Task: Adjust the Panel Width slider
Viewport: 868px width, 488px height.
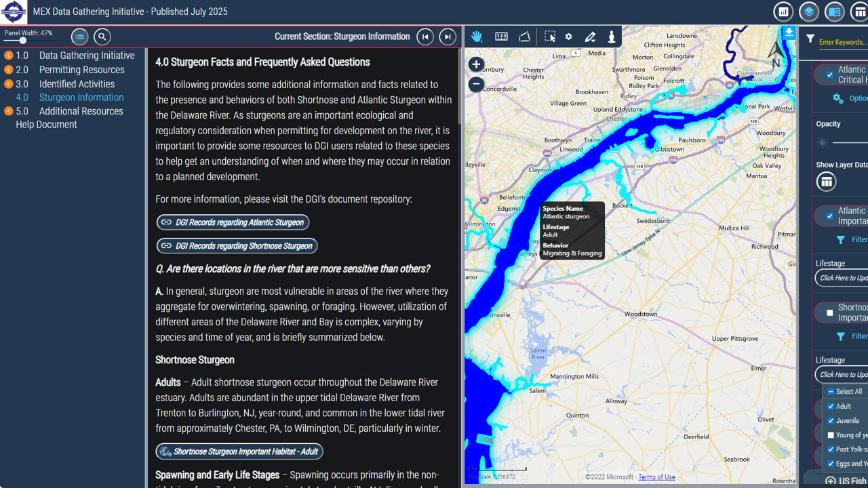Action: pos(23,41)
